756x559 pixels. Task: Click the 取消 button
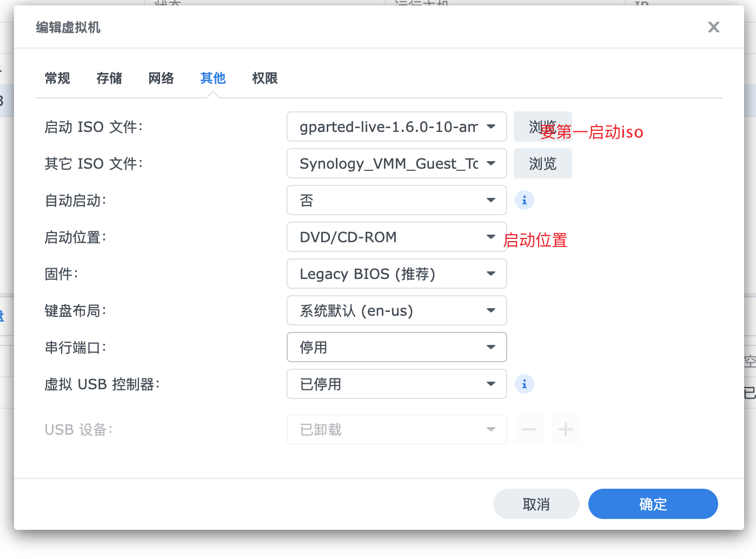pyautogui.click(x=536, y=504)
